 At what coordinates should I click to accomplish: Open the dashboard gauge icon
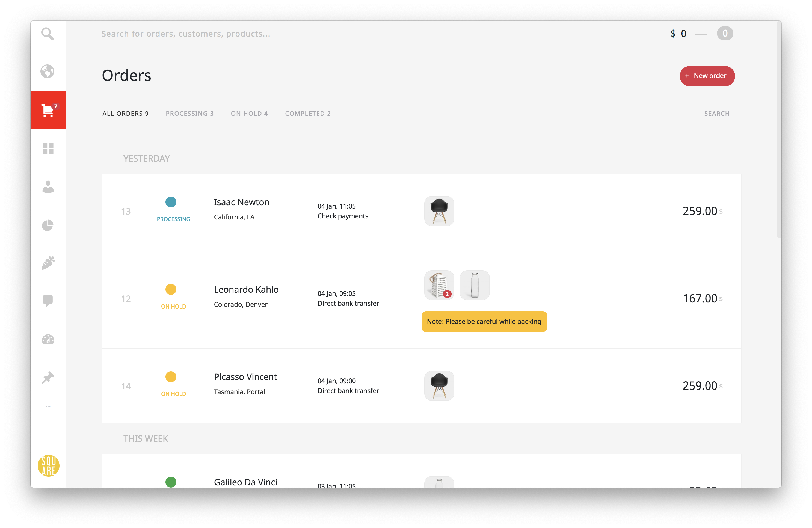point(48,339)
